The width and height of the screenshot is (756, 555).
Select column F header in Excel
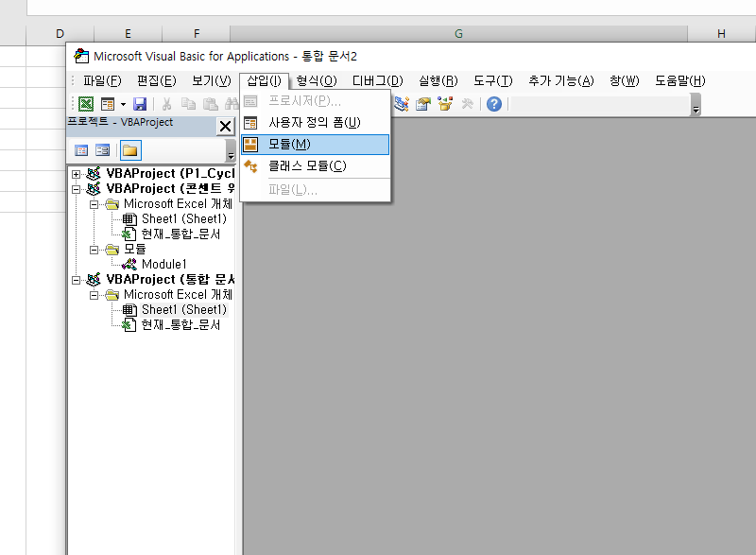(197, 34)
